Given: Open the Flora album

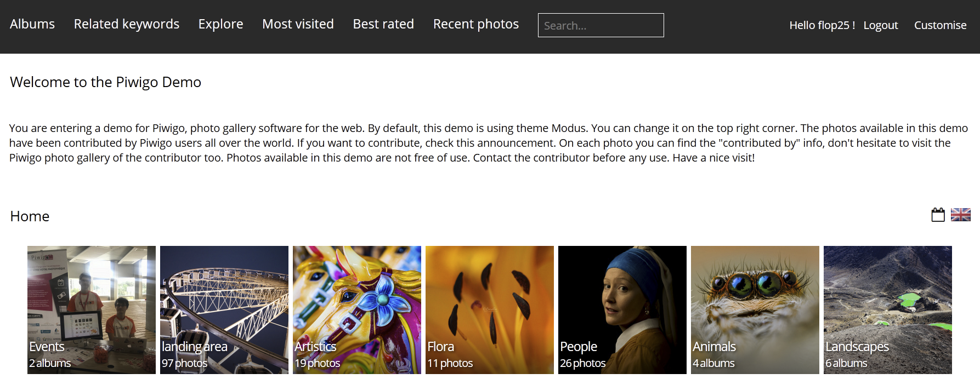Looking at the screenshot, I should (489, 309).
